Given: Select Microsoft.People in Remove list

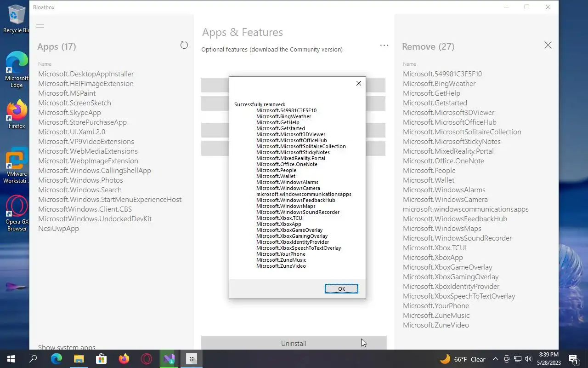Looking at the screenshot, I should pyautogui.click(x=429, y=170).
